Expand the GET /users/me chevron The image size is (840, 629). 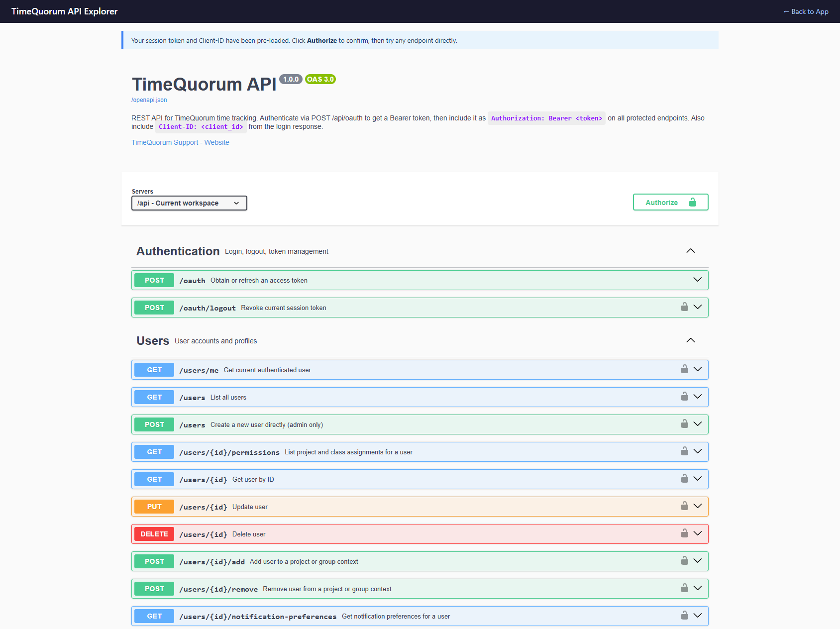point(698,369)
